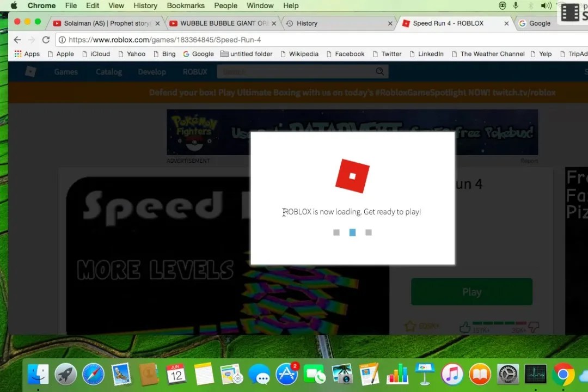Image resolution: width=588 pixels, height=392 pixels.
Task: Click the Report link under the ad
Action: (x=529, y=161)
